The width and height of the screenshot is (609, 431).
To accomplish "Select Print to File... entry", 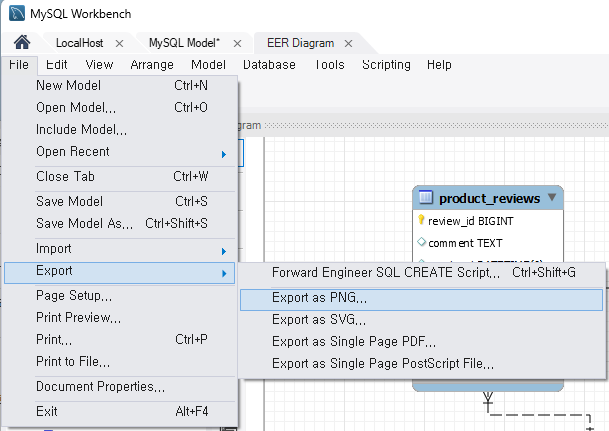I will click(120, 361).
